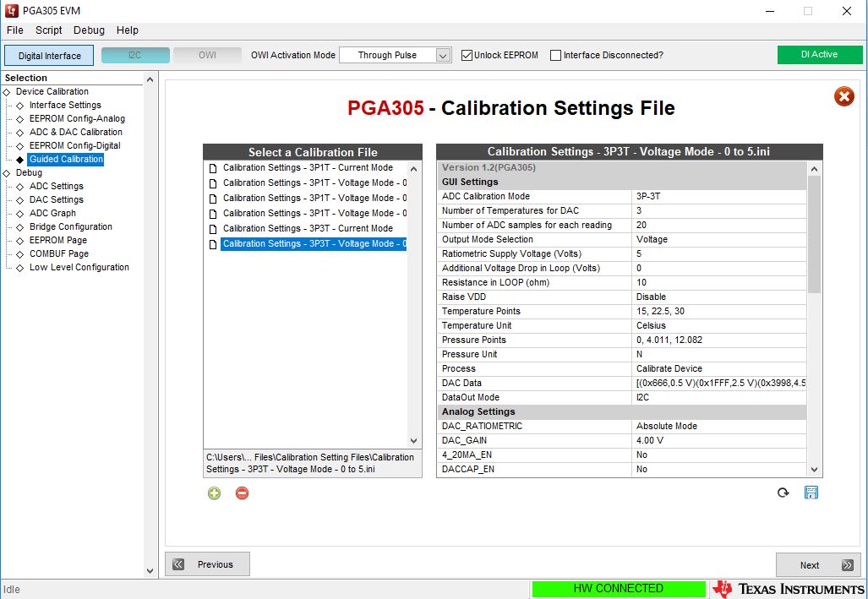868x599 pixels.
Task: Open the Script menu
Action: pyautogui.click(x=49, y=30)
